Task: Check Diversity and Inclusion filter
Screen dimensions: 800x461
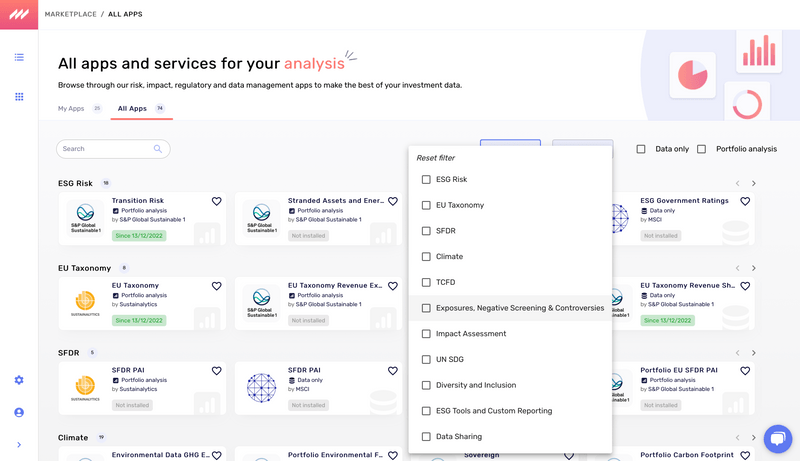Action: (426, 385)
